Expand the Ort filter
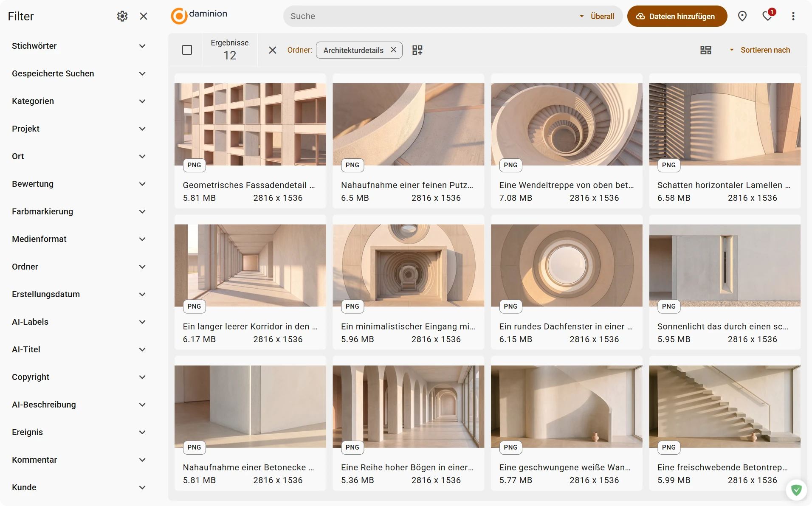The image size is (812, 506). pos(79,156)
